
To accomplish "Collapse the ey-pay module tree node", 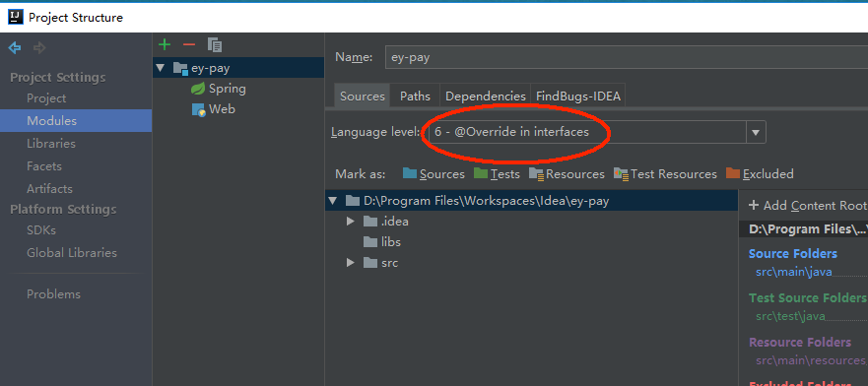I will (161, 68).
